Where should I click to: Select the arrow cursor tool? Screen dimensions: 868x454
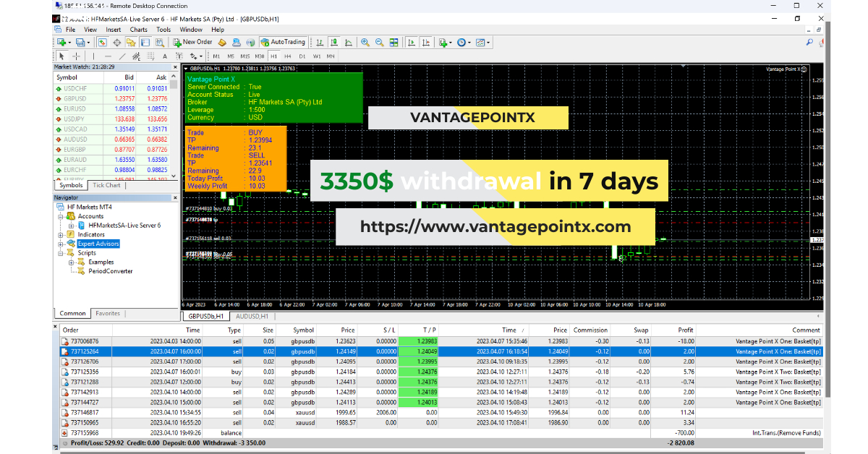coord(61,56)
